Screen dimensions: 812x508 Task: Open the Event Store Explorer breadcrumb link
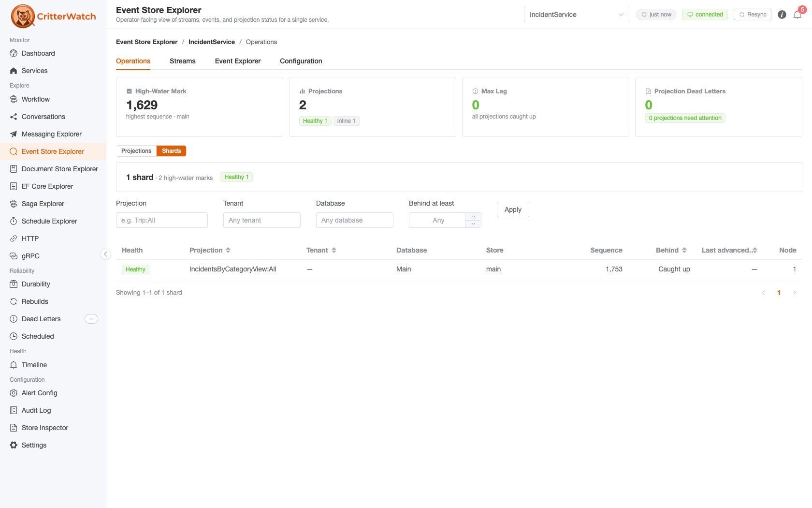(147, 42)
